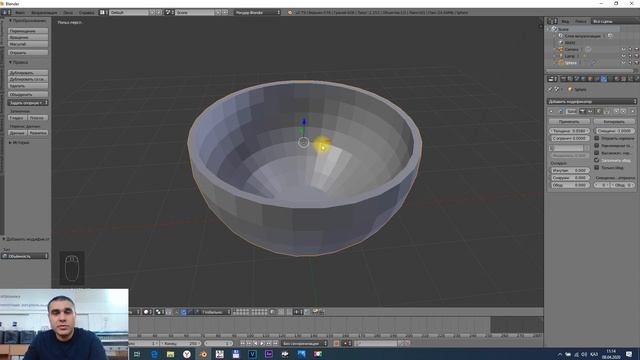Open the Material properties tab
The width and height of the screenshot is (640, 360).
617,79
